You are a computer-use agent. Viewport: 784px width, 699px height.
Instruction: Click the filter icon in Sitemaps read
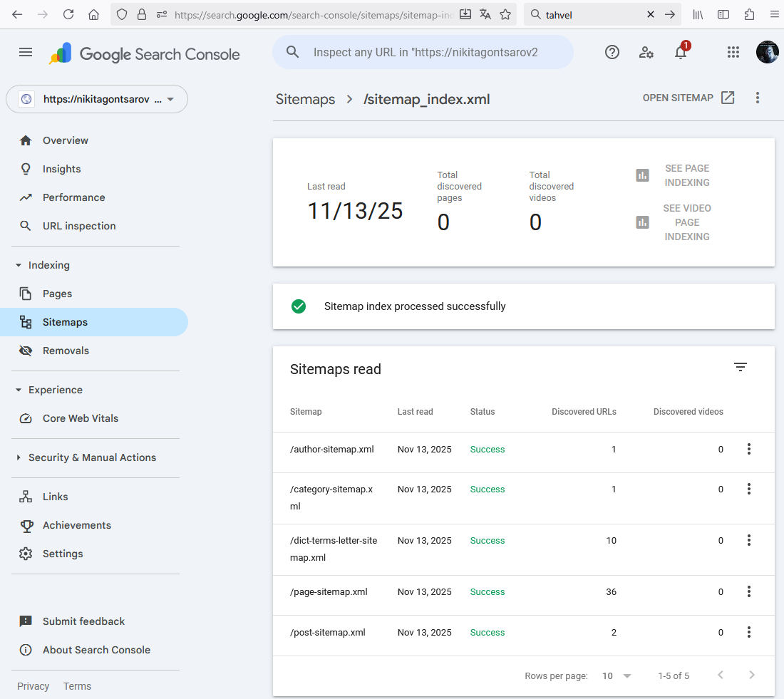tap(741, 367)
